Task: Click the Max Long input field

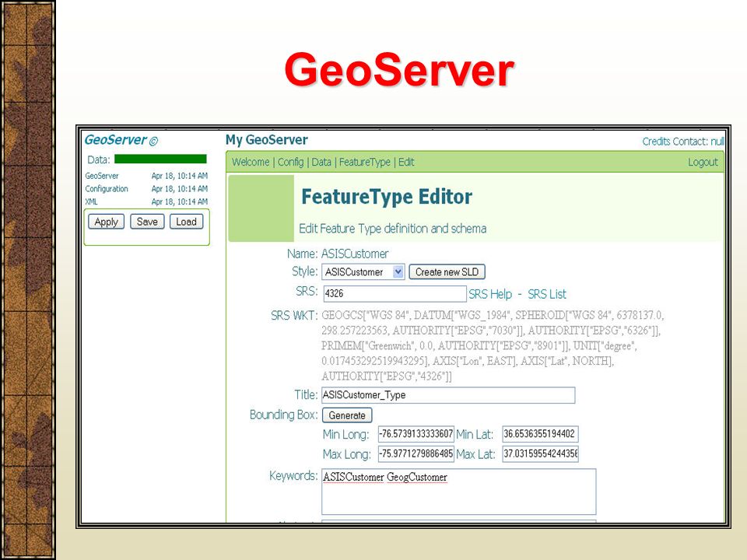Action: (416, 453)
